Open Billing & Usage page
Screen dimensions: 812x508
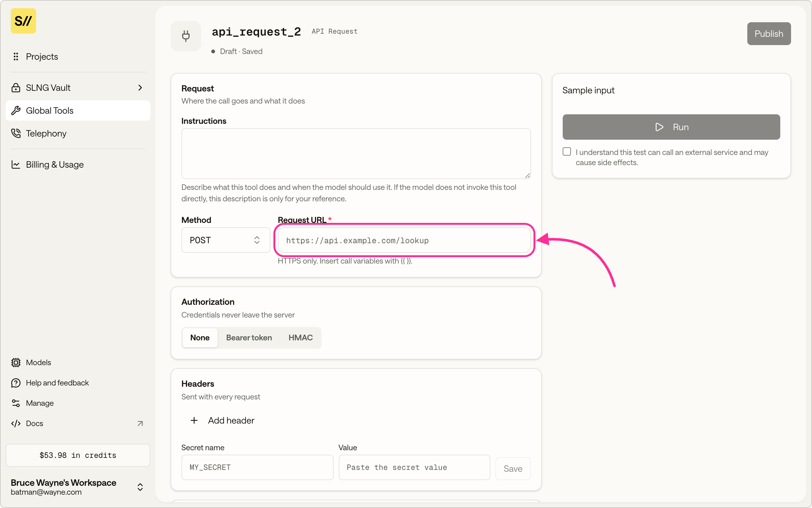tap(78, 164)
